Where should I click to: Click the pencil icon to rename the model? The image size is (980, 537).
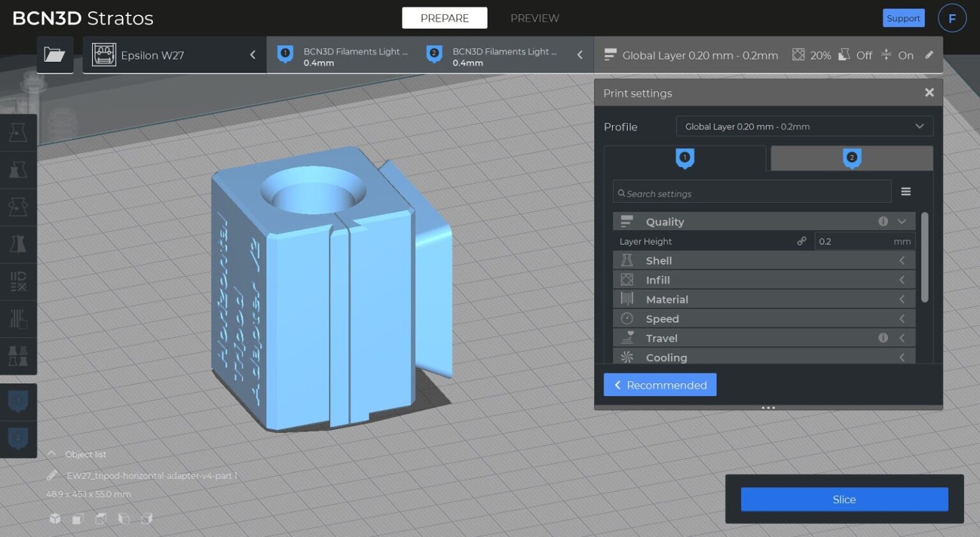click(x=53, y=475)
